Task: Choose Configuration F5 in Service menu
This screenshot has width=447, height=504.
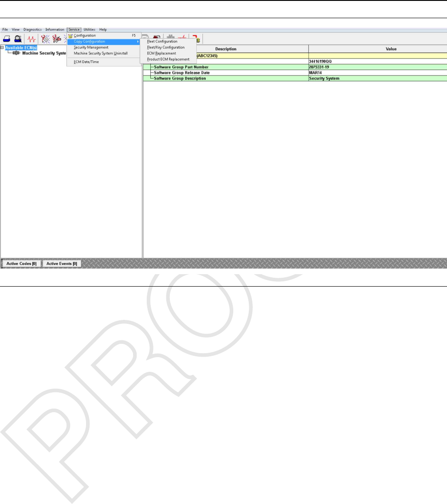Action: [x=103, y=35]
